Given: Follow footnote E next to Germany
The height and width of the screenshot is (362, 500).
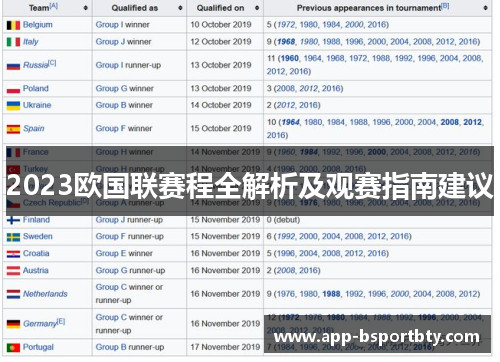Looking at the screenshot, I should tap(61, 321).
